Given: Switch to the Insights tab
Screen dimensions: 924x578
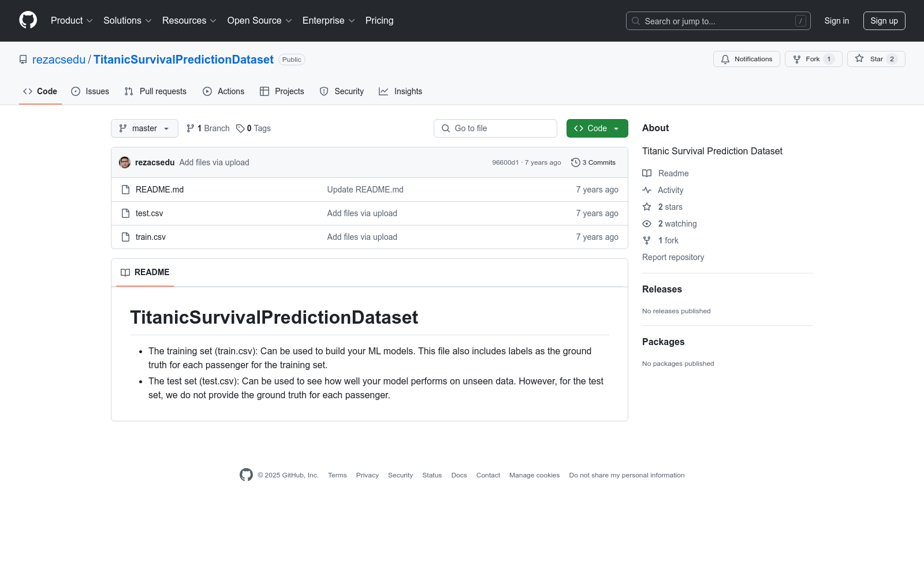Looking at the screenshot, I should [x=401, y=91].
